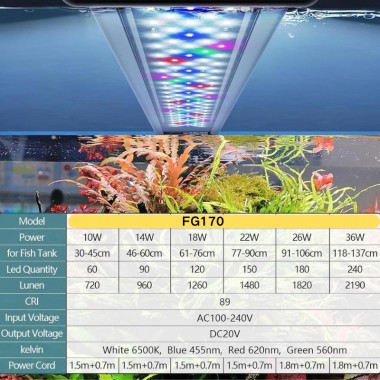Screen dimensions: 380x380
Task: Click the "Output Voltage" row label
Action: pyautogui.click(x=32, y=334)
